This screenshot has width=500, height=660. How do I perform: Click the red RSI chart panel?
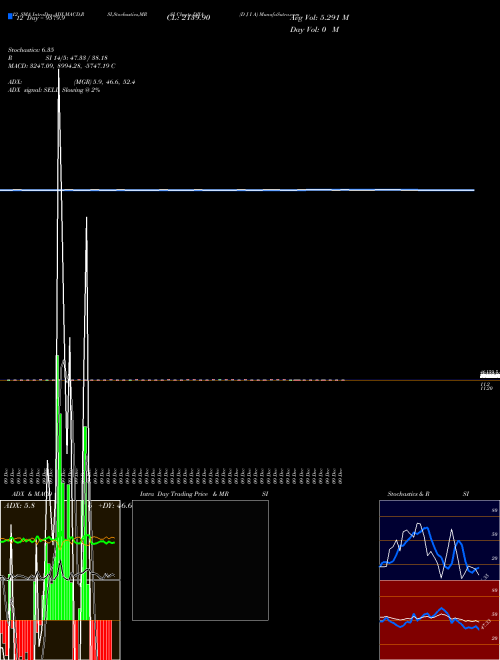439,620
